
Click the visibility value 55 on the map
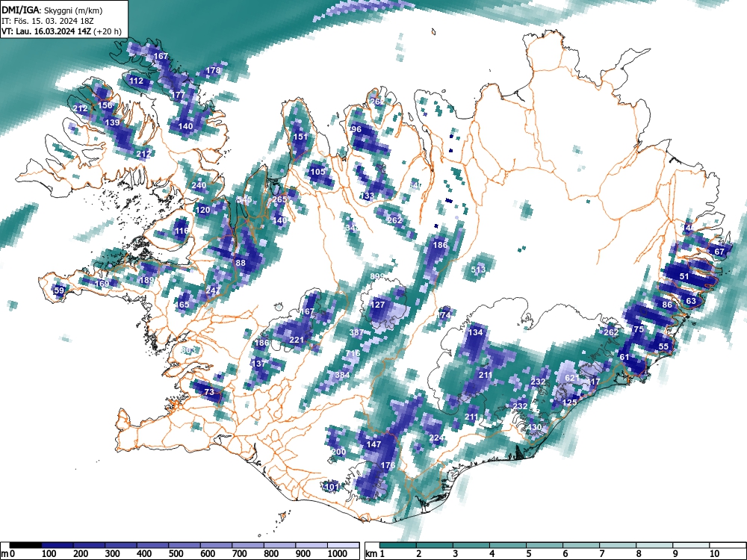click(x=663, y=346)
